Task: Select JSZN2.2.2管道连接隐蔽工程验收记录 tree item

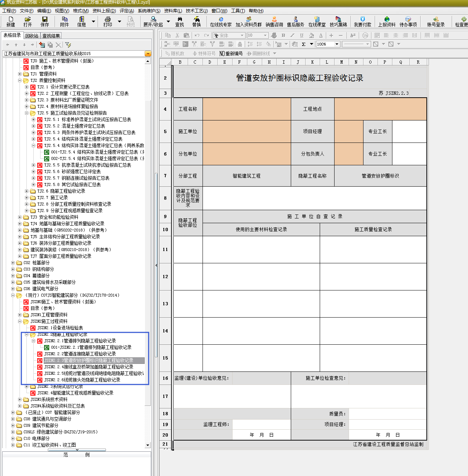Action: point(80,354)
